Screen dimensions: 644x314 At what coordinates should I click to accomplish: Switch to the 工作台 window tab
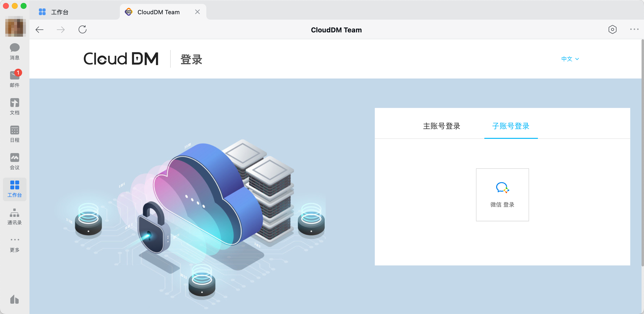pyautogui.click(x=59, y=12)
